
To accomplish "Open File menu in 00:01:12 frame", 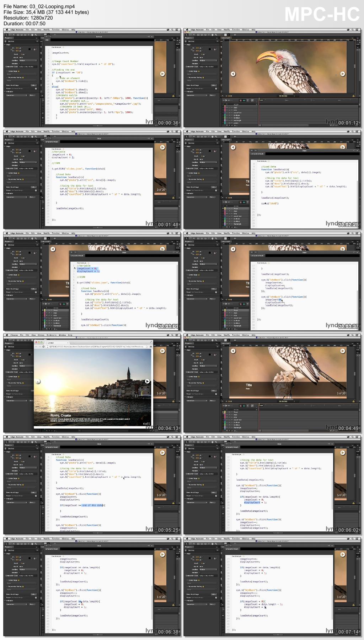I will tap(207, 30).
